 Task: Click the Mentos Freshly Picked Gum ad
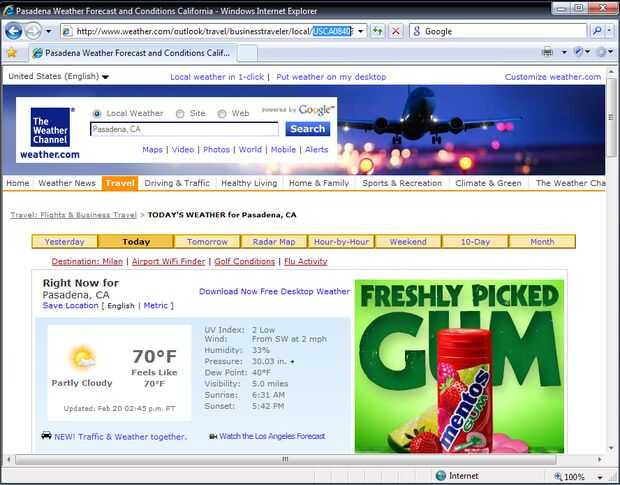tap(459, 366)
